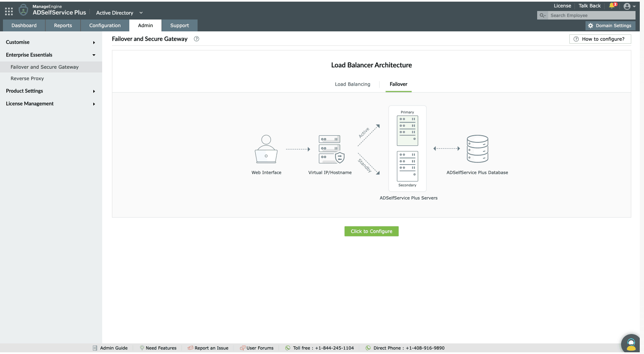This screenshot has width=644, height=354.
Task: Open the License link
Action: (x=562, y=6)
